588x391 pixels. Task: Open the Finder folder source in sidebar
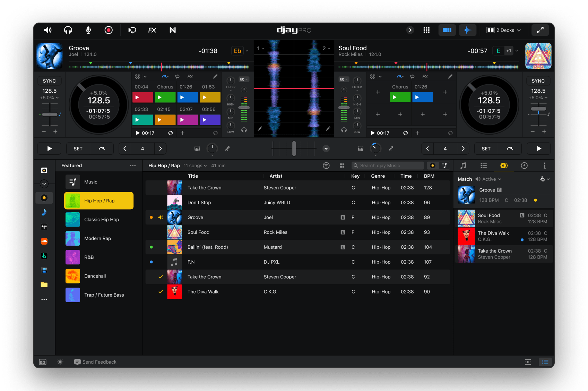(44, 285)
